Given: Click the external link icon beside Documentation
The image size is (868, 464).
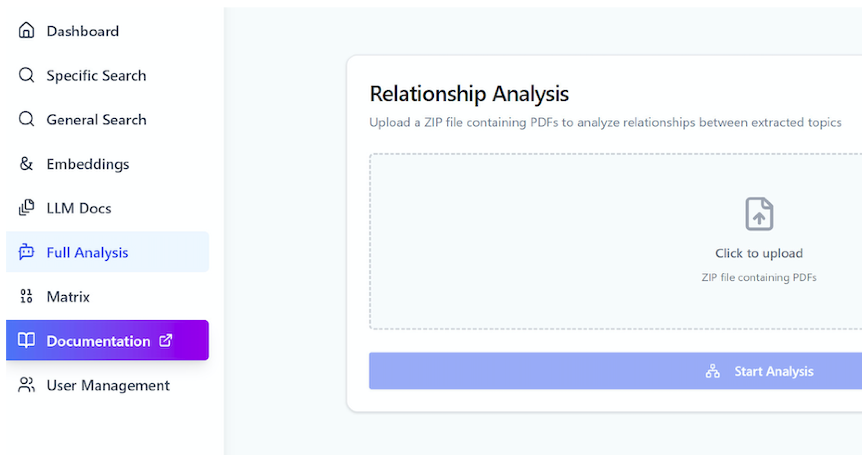Looking at the screenshot, I should click(x=165, y=340).
